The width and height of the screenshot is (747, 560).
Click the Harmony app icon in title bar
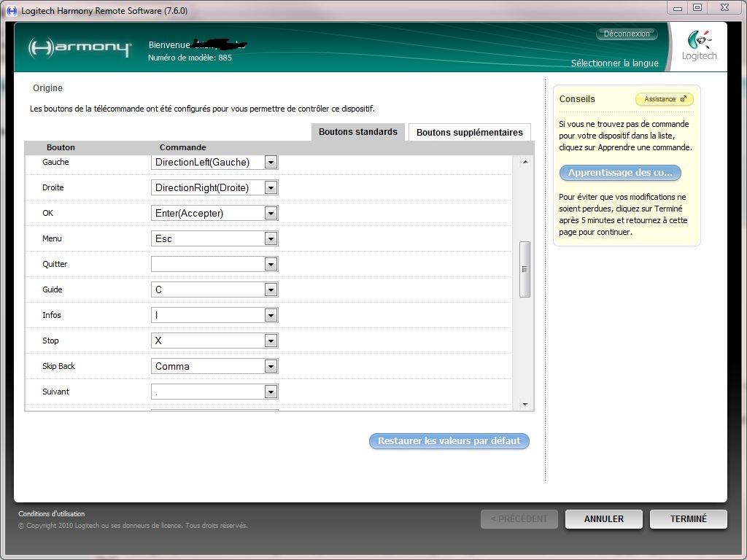pos(12,10)
